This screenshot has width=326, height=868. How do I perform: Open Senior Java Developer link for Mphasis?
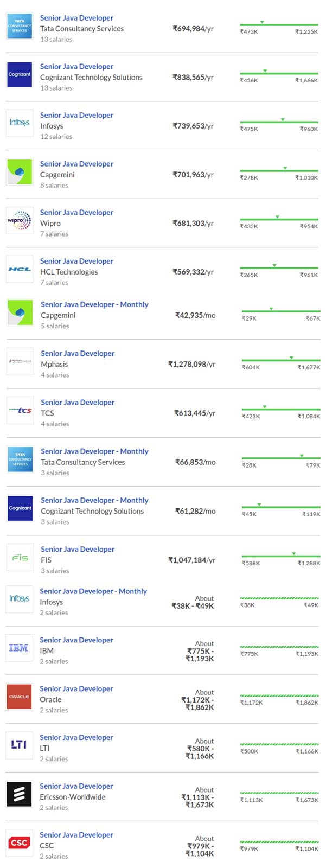click(x=78, y=354)
